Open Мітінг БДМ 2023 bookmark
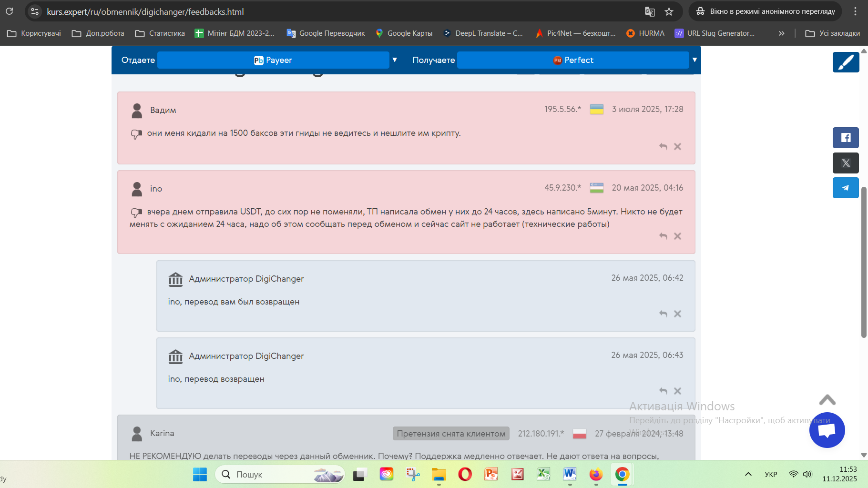Image resolution: width=868 pixels, height=488 pixels. point(235,33)
